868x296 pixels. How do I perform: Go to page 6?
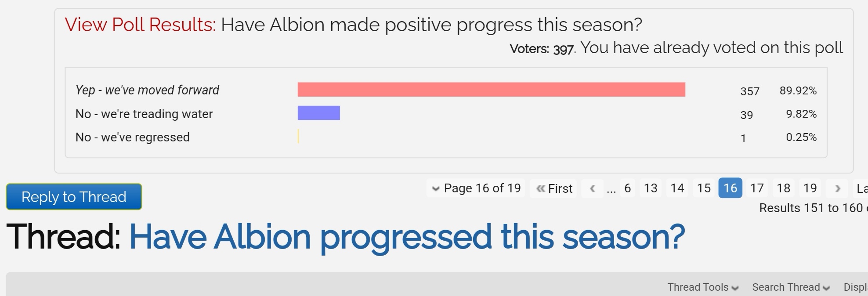point(627,188)
